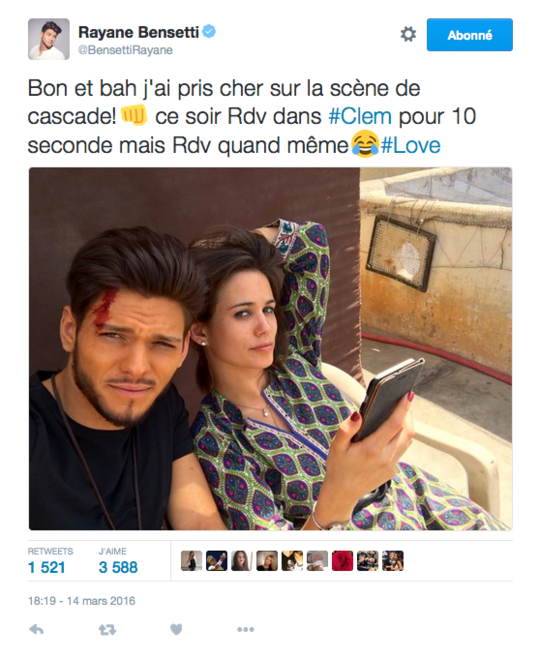540x659 pixels.
Task: View the 3 588 J'aime list
Action: 118,561
